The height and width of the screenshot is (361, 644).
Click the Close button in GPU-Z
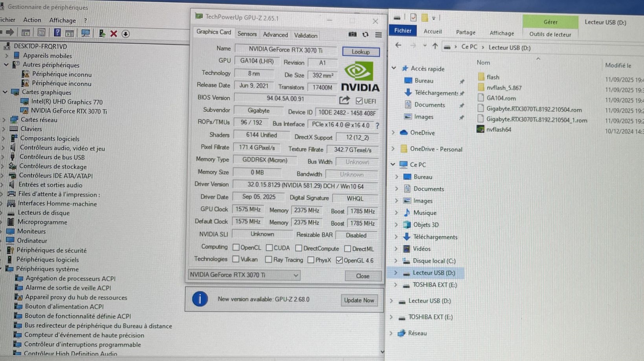tap(363, 276)
